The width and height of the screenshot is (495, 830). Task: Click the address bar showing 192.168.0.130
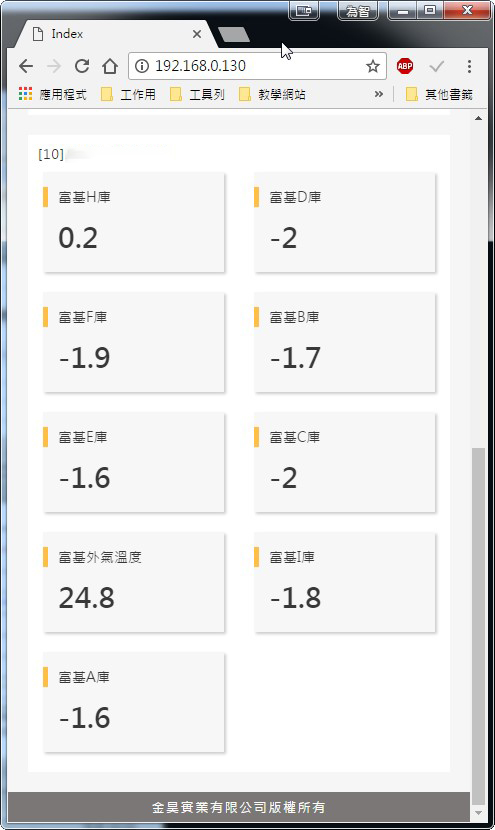pos(257,66)
